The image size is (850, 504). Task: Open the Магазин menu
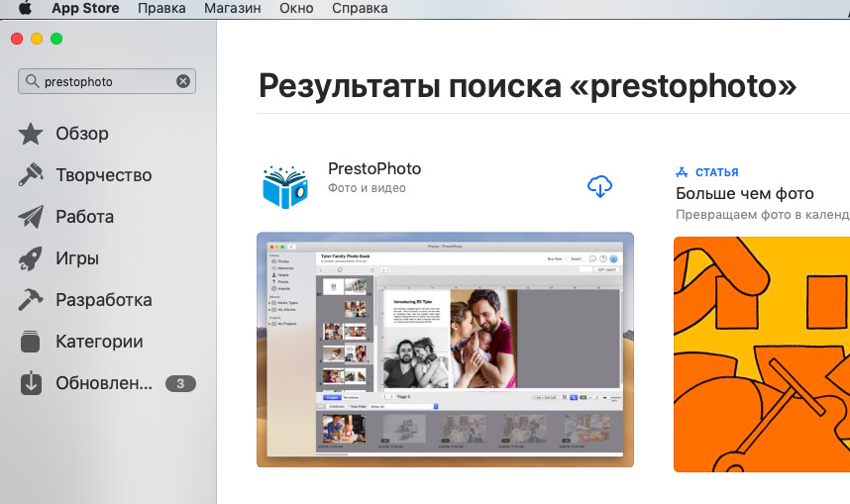233,8
